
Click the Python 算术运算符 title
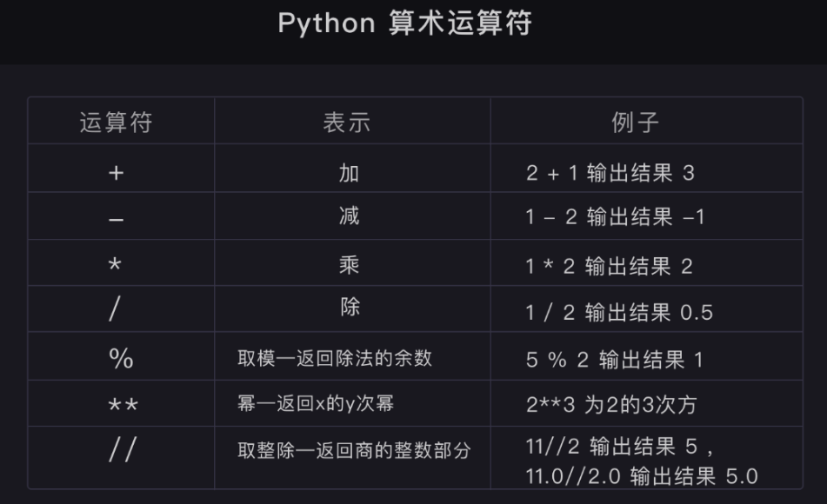point(404,23)
